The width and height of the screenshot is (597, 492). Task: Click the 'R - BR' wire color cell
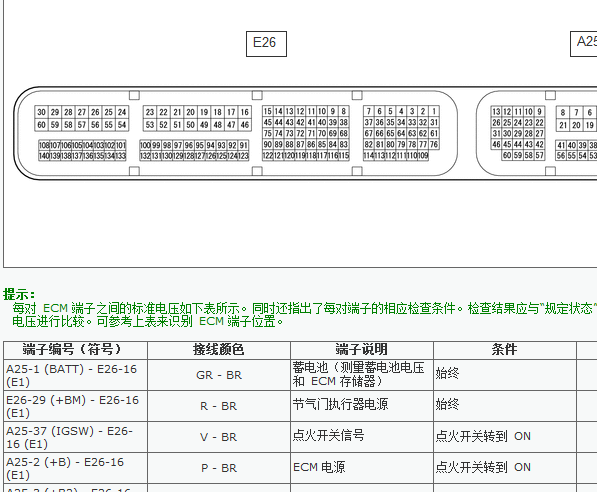(x=219, y=406)
